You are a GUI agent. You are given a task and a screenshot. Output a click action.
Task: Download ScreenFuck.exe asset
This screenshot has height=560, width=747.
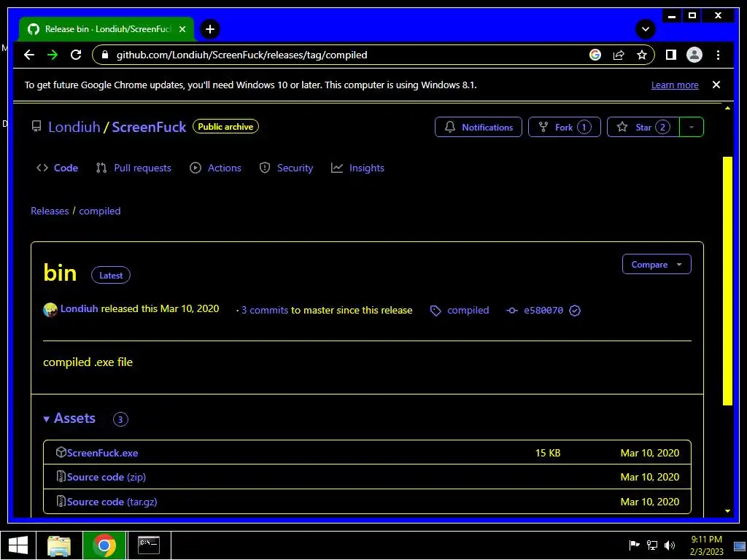click(102, 453)
